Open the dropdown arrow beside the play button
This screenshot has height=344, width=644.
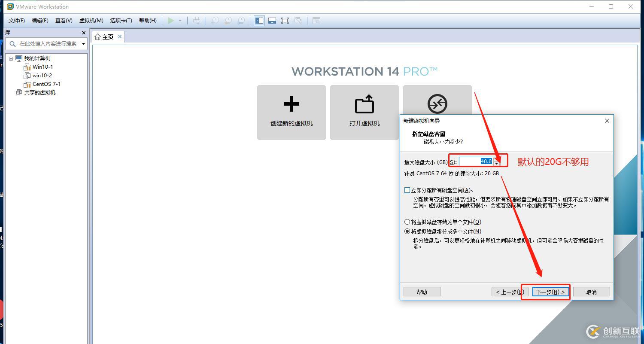click(180, 21)
